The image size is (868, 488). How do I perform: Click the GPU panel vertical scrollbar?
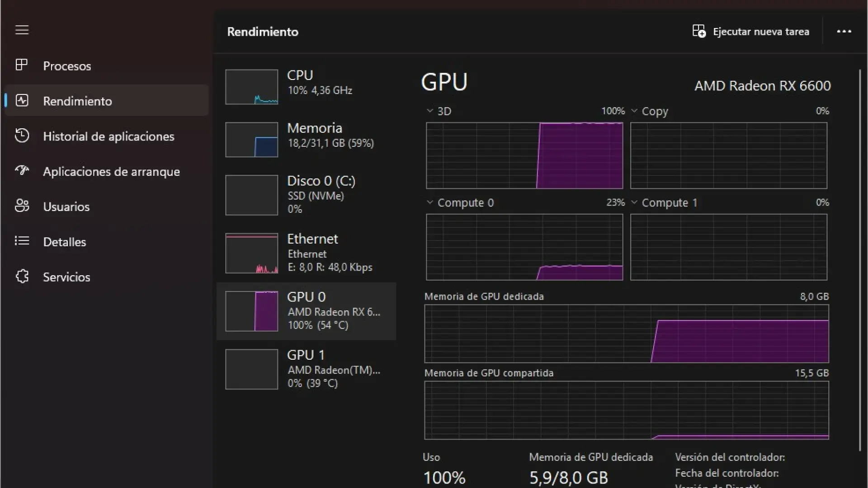pyautogui.click(x=859, y=260)
